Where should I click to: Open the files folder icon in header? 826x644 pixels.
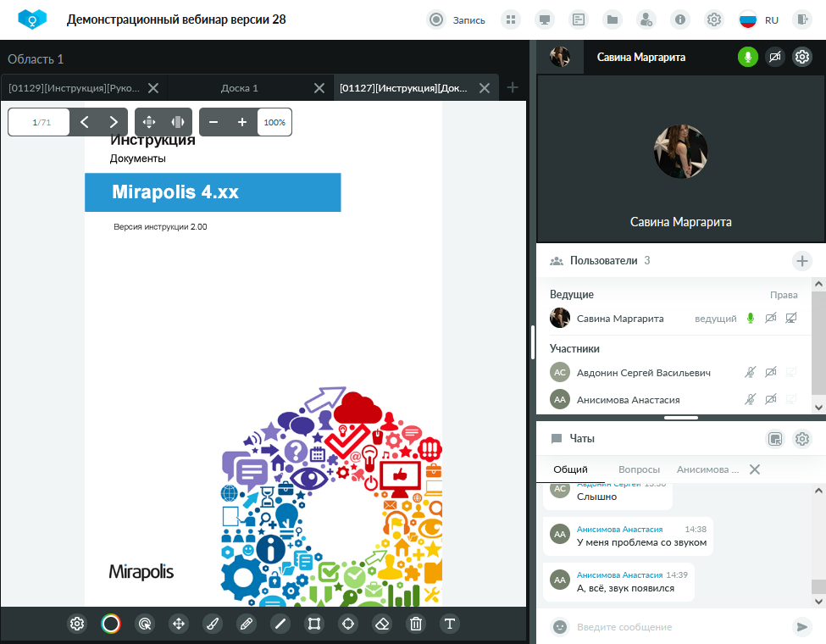[613, 20]
